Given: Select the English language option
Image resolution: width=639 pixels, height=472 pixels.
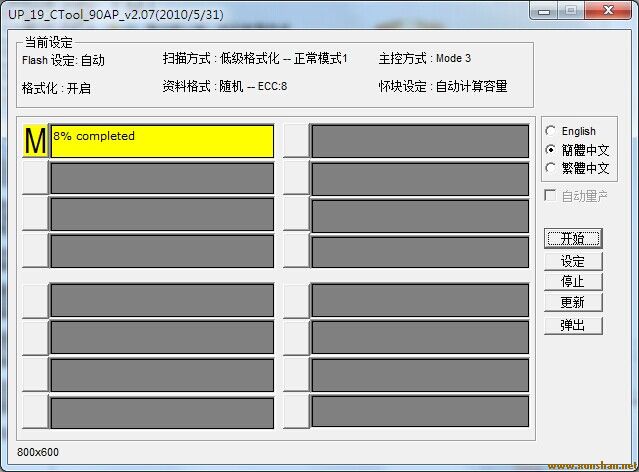Looking at the screenshot, I should (551, 131).
